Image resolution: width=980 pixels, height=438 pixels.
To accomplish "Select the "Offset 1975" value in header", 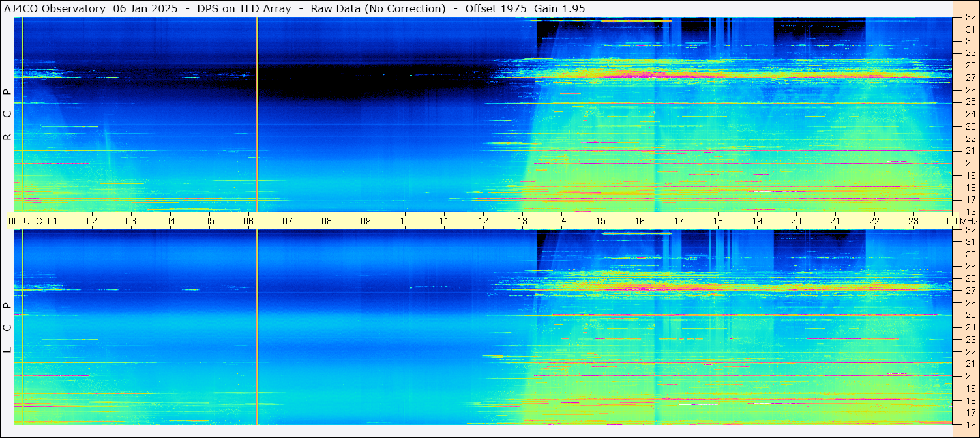I will [495, 8].
